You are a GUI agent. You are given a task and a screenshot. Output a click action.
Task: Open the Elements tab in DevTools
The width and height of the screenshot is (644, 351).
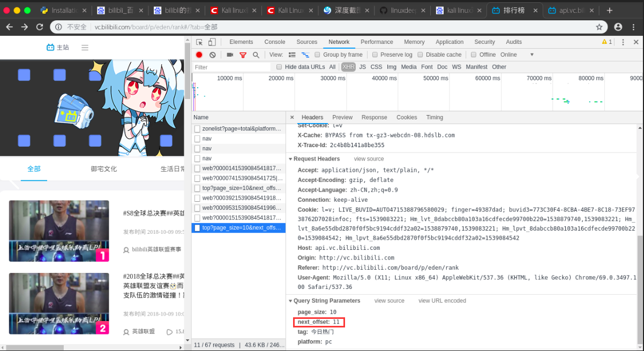pos(241,42)
